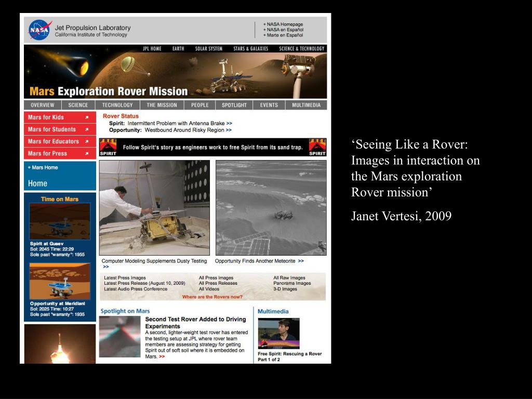Viewport: 532px width, 399px height.
Task: Click the NASA logo
Action: (x=40, y=30)
